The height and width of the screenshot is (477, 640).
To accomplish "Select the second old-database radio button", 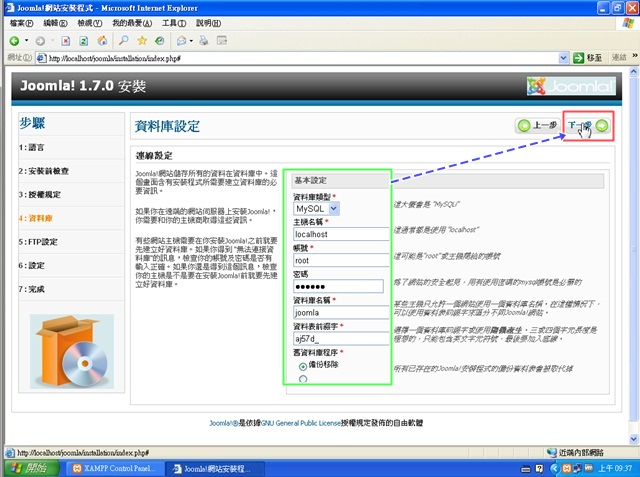I will [x=303, y=379].
